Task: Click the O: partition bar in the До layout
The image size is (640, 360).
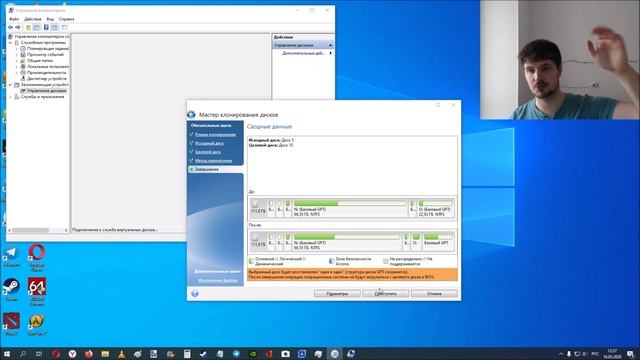Action: 436,203
